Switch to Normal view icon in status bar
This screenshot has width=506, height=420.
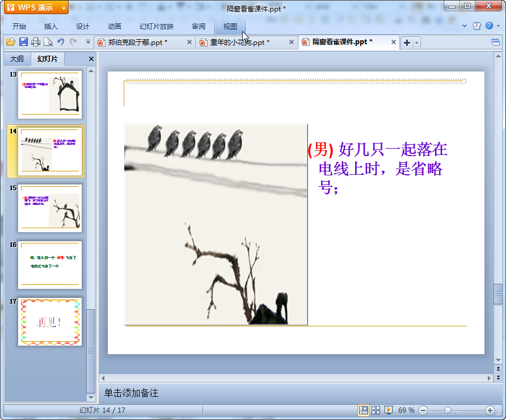point(364,410)
